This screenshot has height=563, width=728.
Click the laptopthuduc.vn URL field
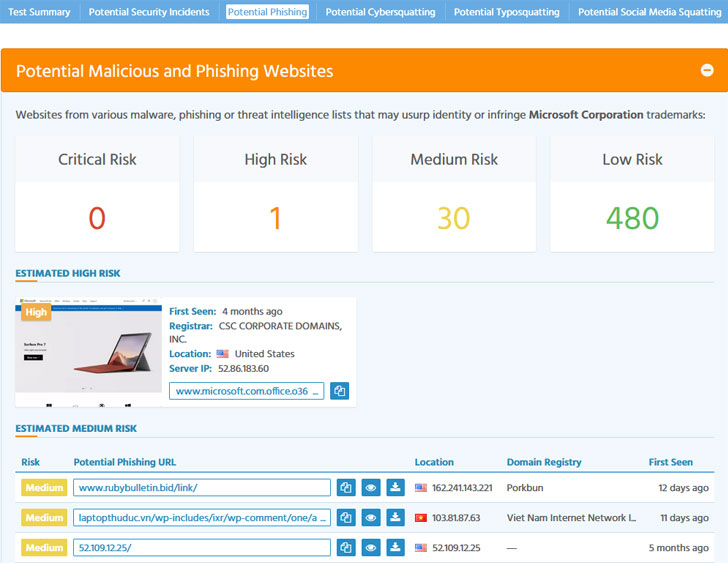[x=202, y=518]
